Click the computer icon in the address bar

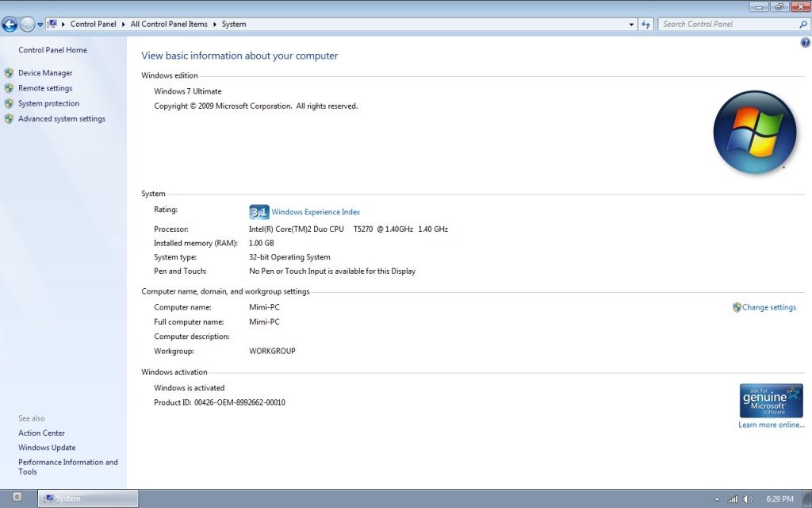coord(52,24)
